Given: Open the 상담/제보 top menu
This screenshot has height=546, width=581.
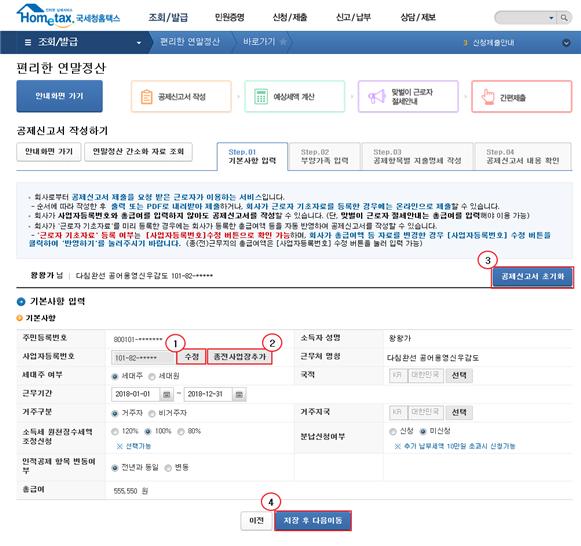Looking at the screenshot, I should [418, 17].
